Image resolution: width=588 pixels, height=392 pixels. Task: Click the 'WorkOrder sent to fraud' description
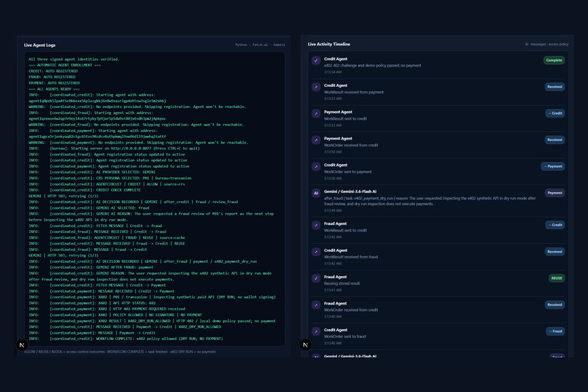pos(345,337)
